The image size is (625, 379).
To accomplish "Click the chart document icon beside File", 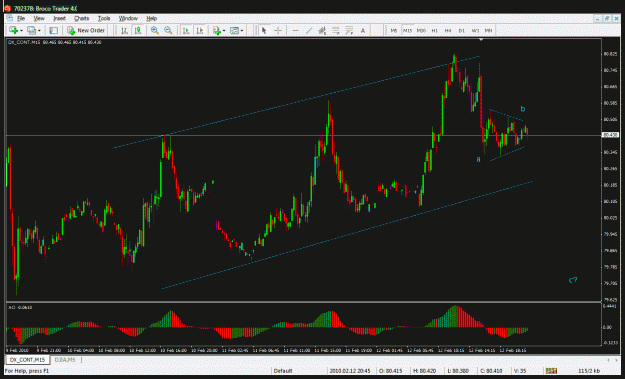I will click(10, 18).
